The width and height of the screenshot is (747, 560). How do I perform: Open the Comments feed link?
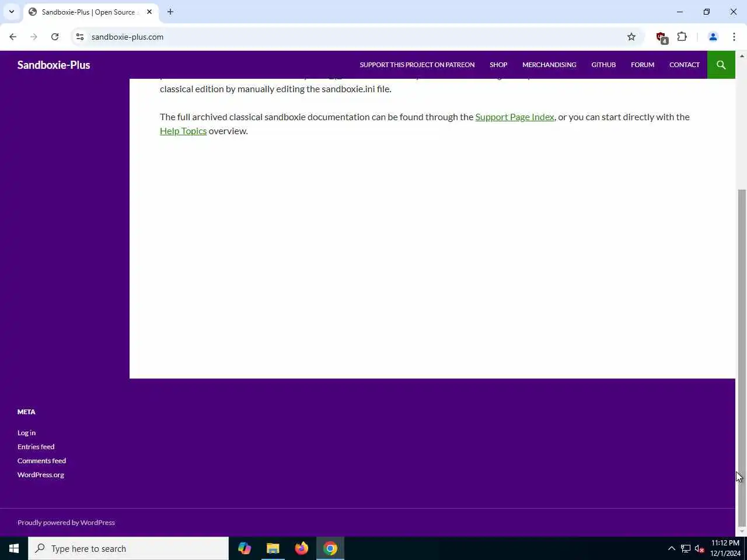(41, 461)
